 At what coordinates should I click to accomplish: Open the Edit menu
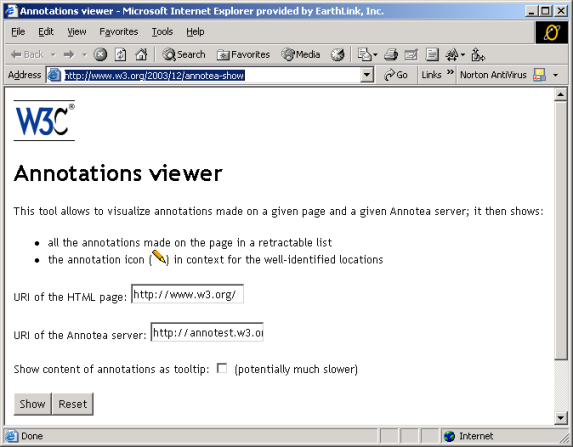[x=46, y=32]
